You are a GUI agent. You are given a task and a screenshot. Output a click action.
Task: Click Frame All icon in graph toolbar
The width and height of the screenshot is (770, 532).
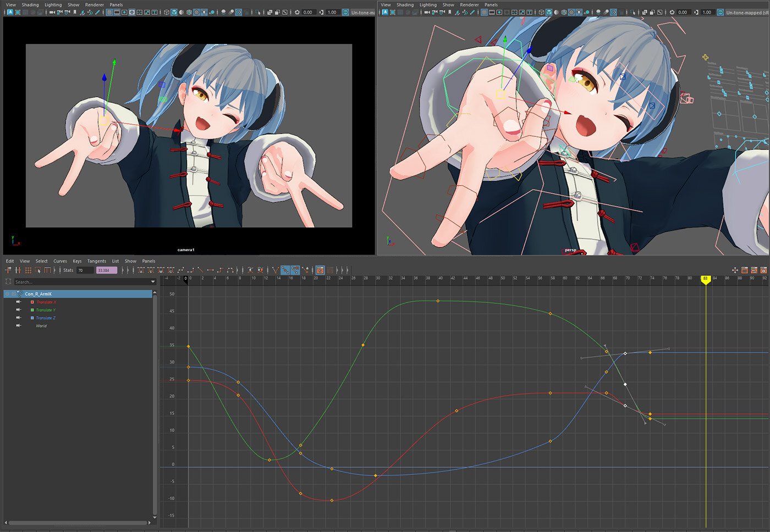tap(735, 270)
